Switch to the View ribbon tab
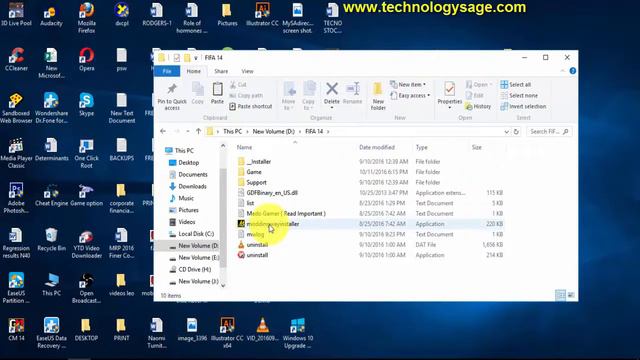 (247, 71)
